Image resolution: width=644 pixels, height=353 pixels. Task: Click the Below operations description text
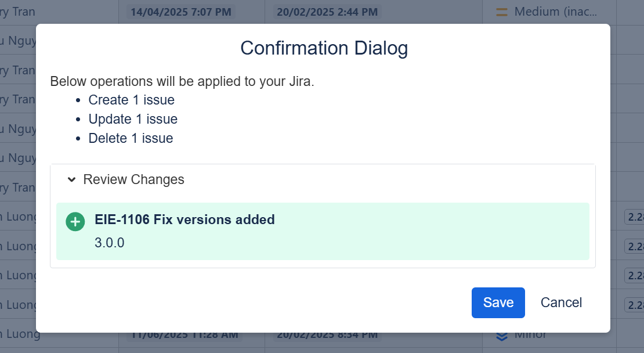[x=182, y=81]
